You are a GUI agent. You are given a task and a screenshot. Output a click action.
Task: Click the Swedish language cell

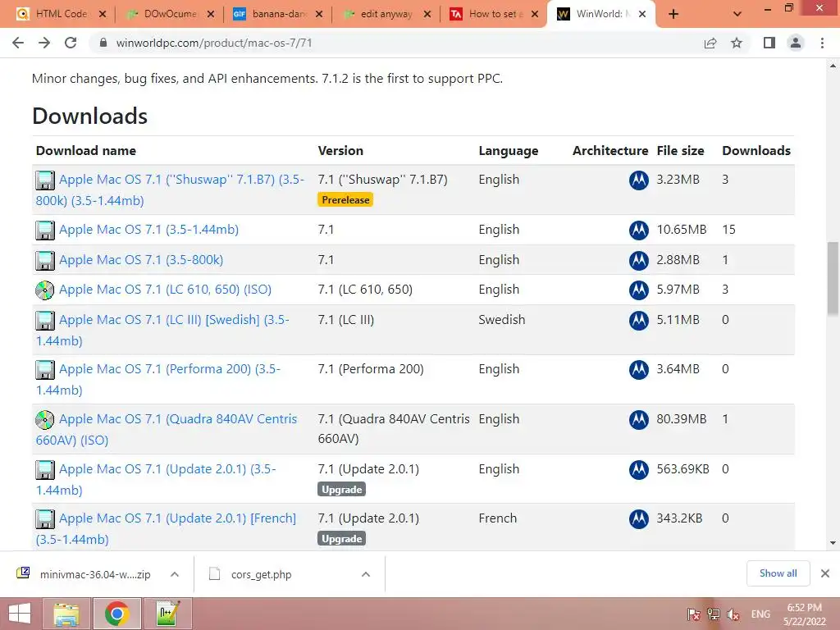tap(501, 320)
